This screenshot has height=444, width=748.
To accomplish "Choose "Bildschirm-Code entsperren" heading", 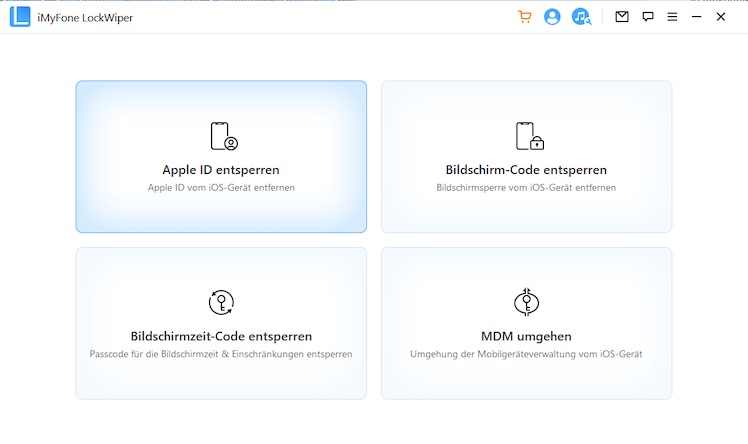I will pos(526,170).
